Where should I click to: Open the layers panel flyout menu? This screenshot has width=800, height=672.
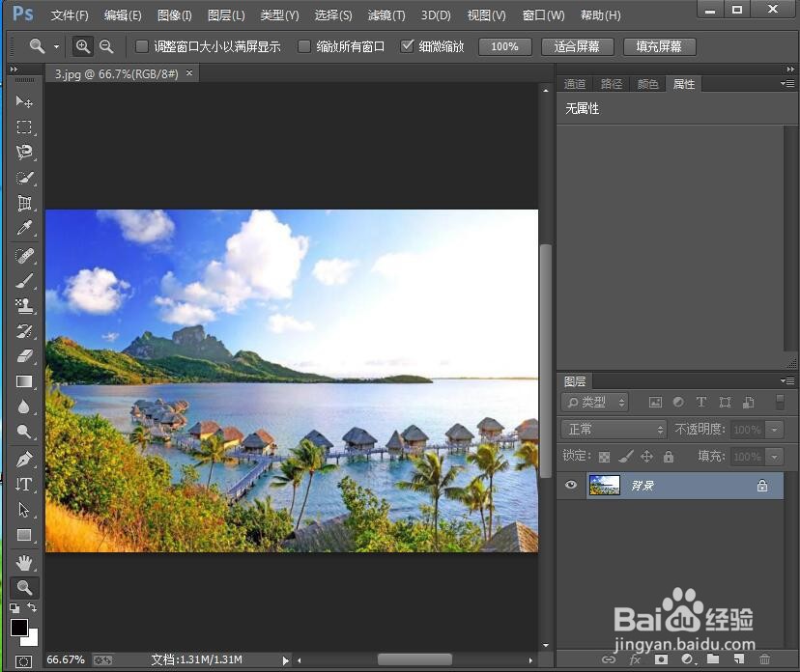(787, 380)
